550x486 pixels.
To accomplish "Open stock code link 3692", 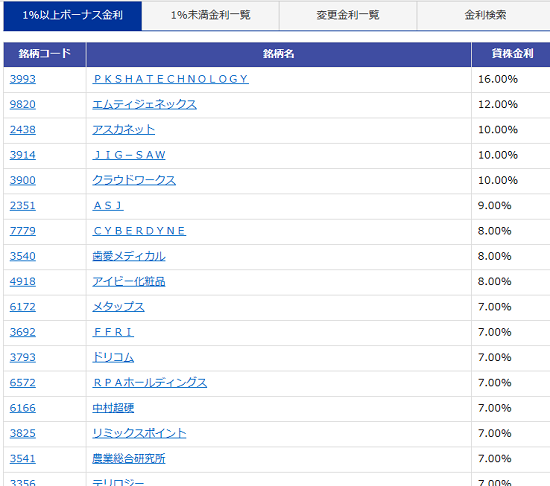I will pyautogui.click(x=23, y=332).
